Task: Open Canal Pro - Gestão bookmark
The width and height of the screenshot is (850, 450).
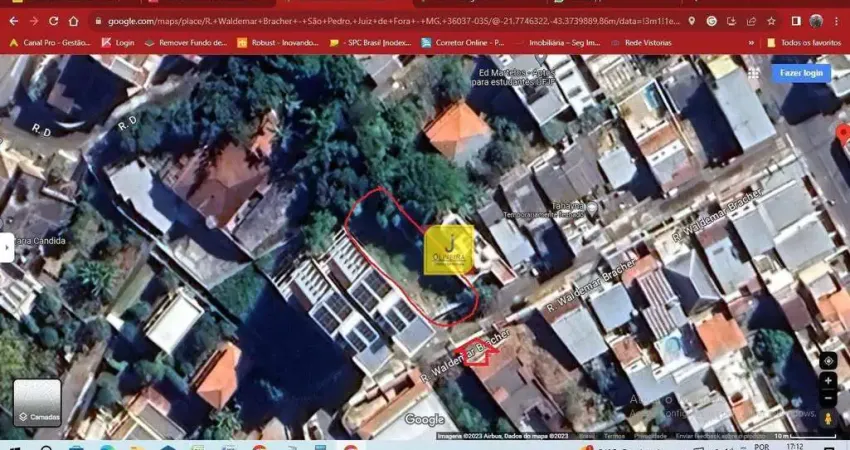Action: coord(50,42)
